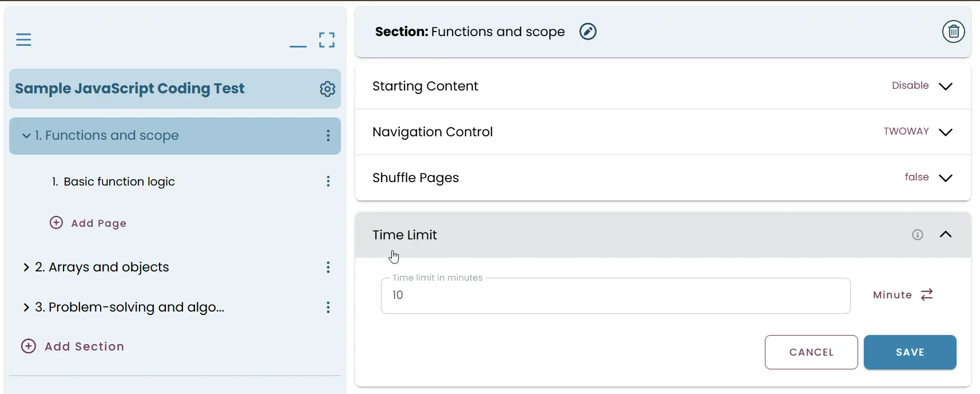Image resolution: width=980 pixels, height=394 pixels.
Task: Click the Starting Content label
Action: click(x=425, y=86)
